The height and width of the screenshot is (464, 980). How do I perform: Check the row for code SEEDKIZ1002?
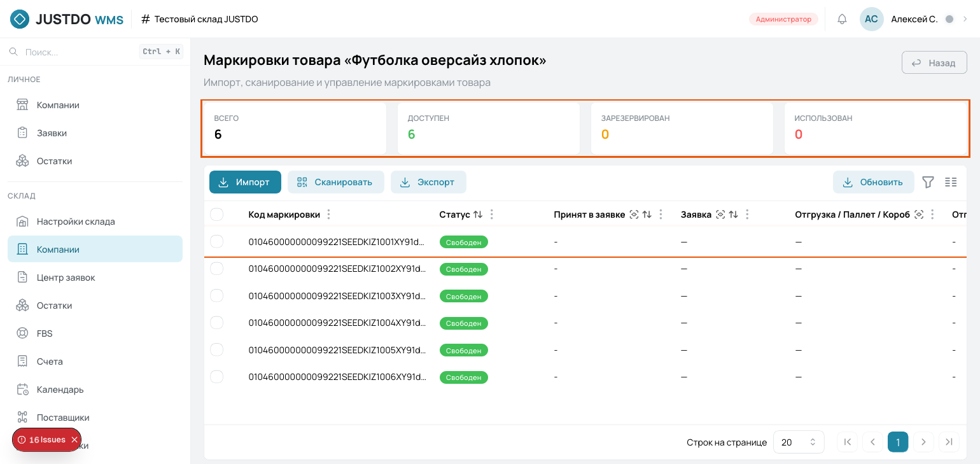click(x=217, y=269)
